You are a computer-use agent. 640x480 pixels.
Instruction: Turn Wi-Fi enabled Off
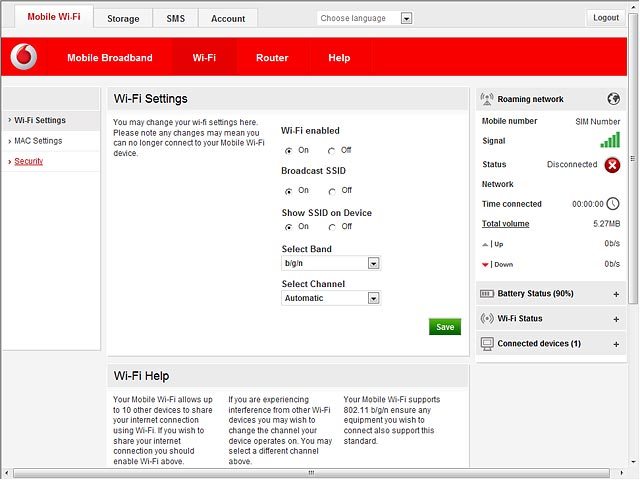331,151
